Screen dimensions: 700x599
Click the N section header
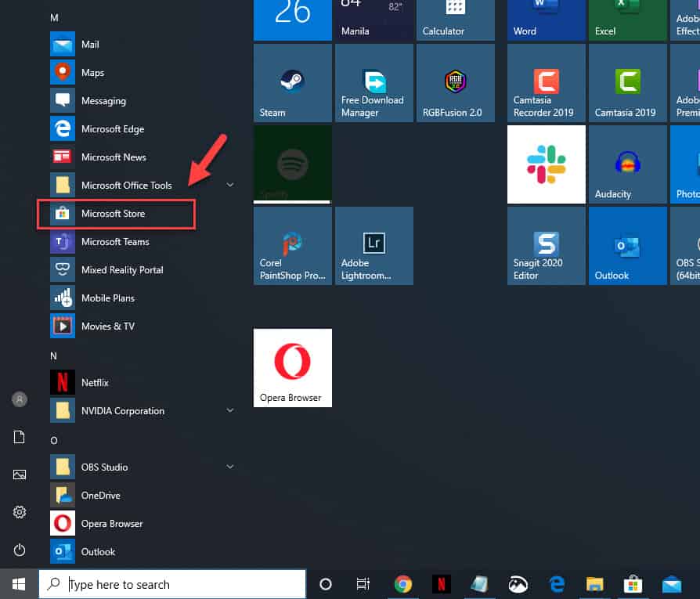(x=53, y=355)
